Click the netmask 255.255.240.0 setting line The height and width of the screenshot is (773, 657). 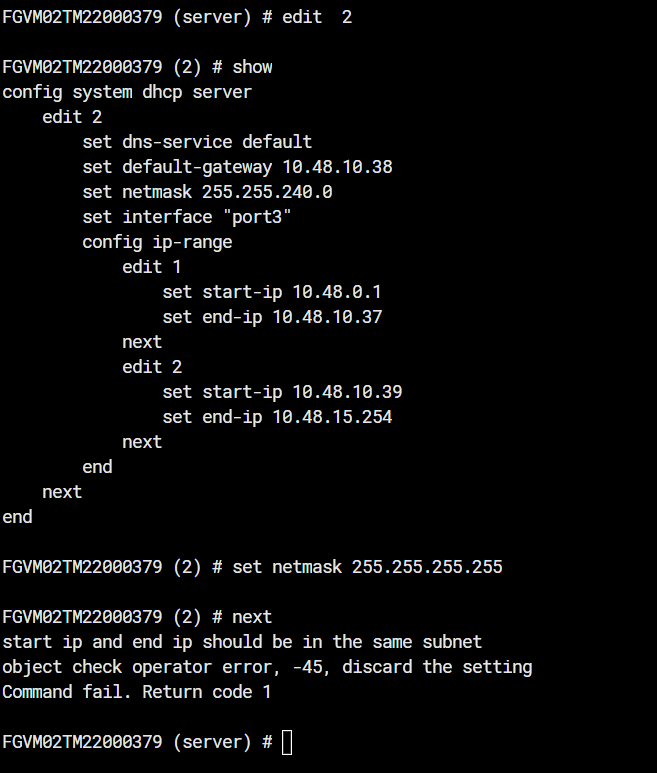coord(207,192)
